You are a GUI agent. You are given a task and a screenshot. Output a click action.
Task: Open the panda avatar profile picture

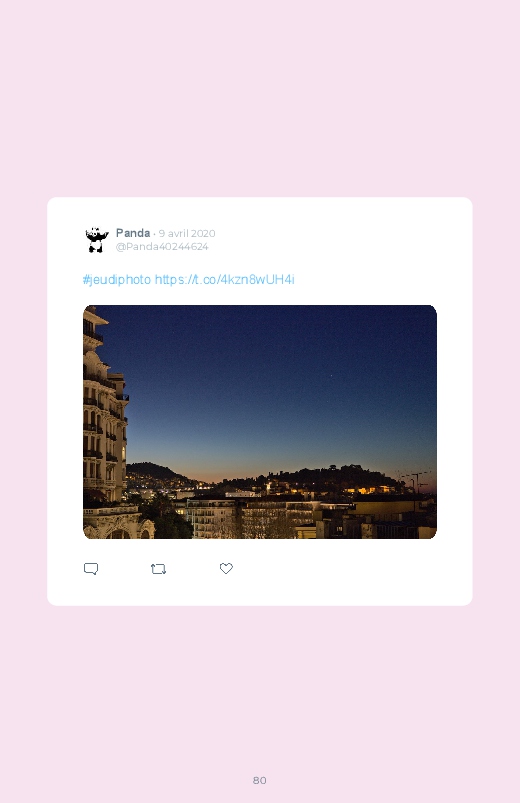coord(97,240)
